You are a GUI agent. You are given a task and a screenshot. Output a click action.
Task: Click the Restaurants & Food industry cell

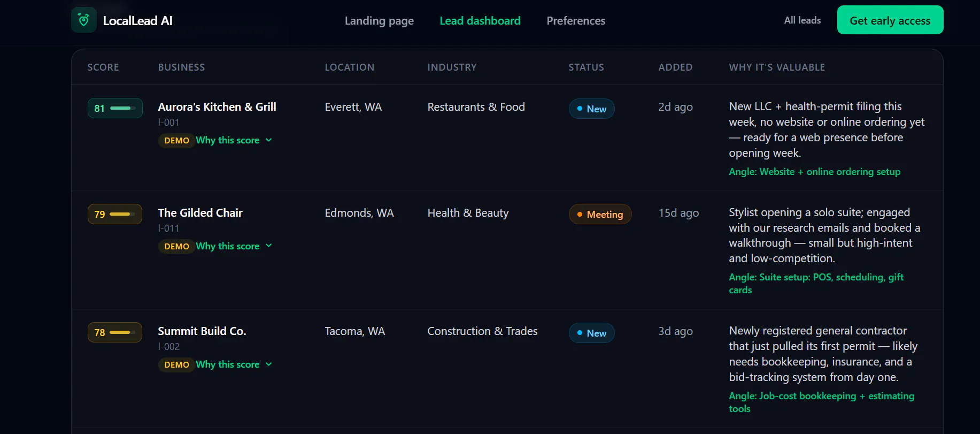click(476, 107)
